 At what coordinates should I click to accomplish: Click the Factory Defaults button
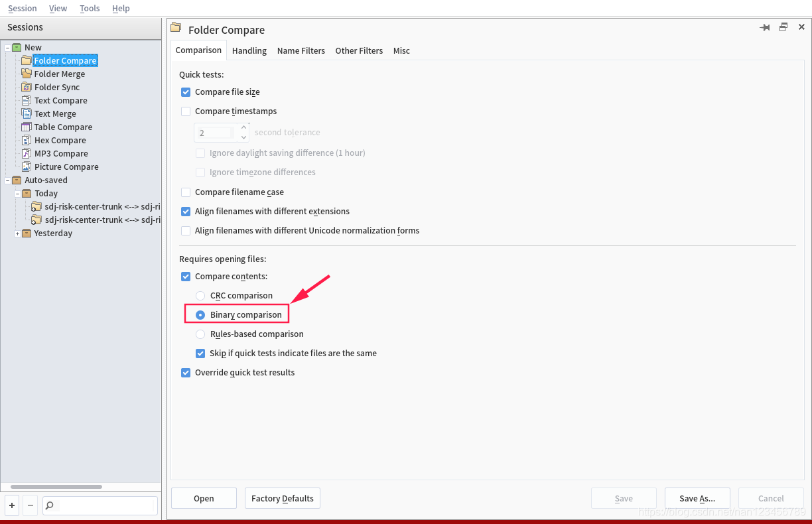(x=283, y=499)
